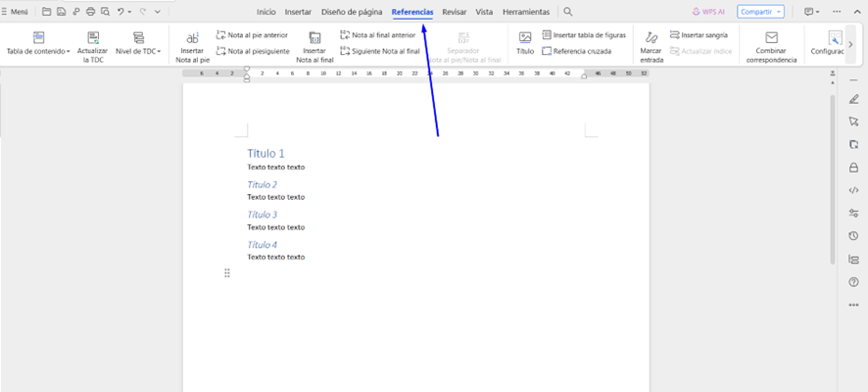
Task: Open the Herramientas tab
Action: point(526,12)
